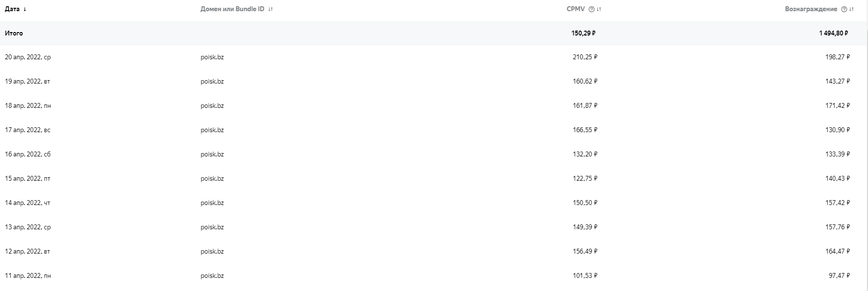Select the poisk.bz domain for 20 апр. 2022
Viewport: 868px width, 291px height.
tap(212, 57)
